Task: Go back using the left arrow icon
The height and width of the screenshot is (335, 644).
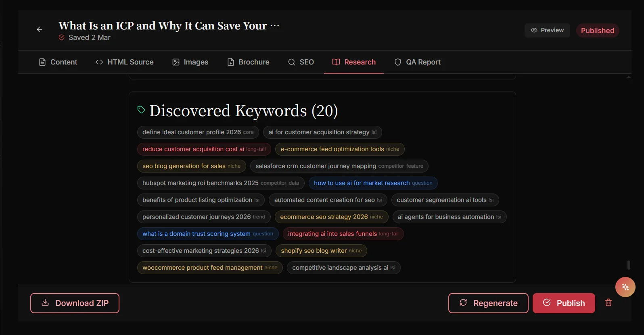Action: pos(40,29)
